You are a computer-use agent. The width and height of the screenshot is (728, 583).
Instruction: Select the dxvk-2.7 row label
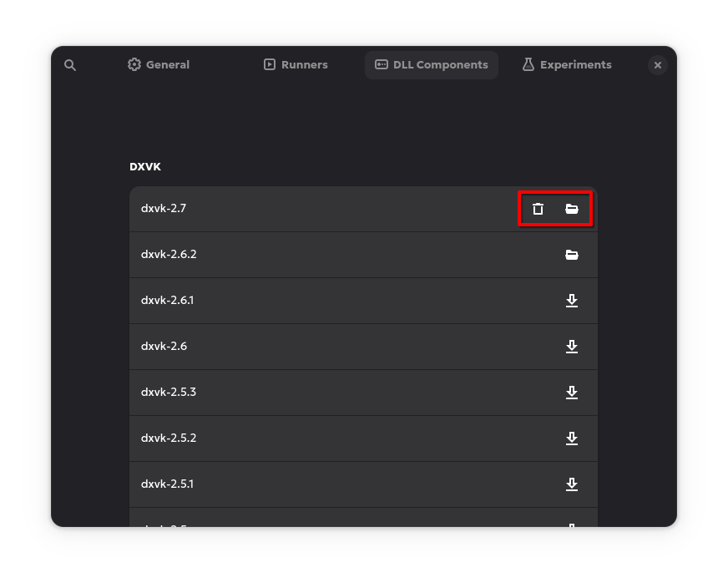click(164, 209)
